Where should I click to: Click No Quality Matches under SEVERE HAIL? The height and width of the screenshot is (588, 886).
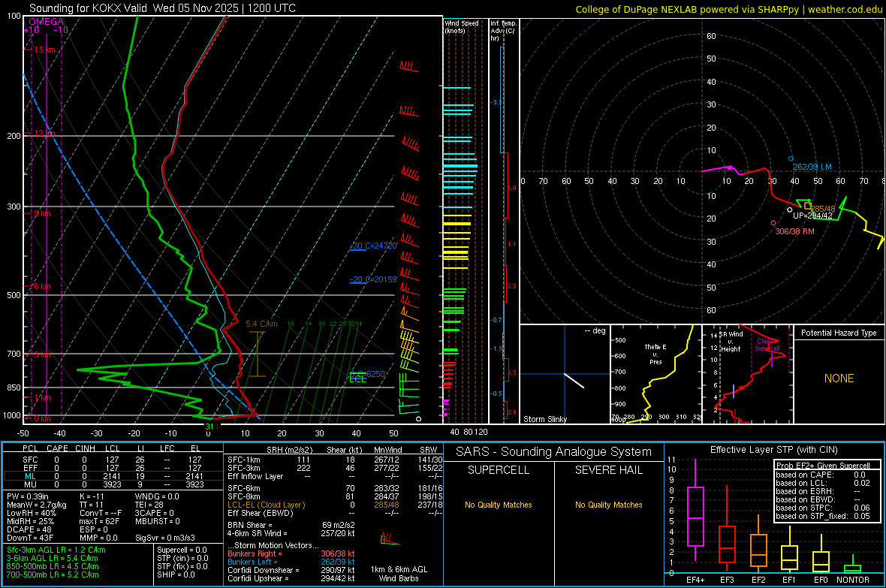pos(608,505)
